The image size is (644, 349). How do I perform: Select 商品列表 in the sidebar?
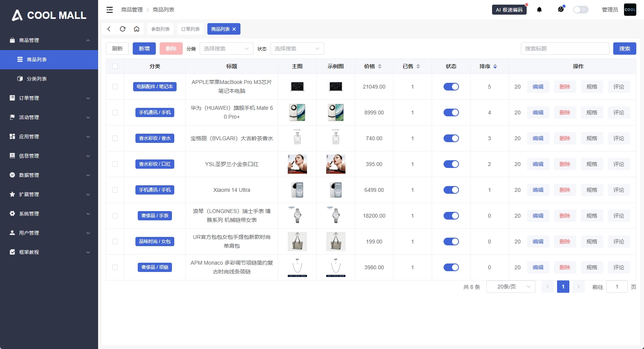[x=49, y=60]
